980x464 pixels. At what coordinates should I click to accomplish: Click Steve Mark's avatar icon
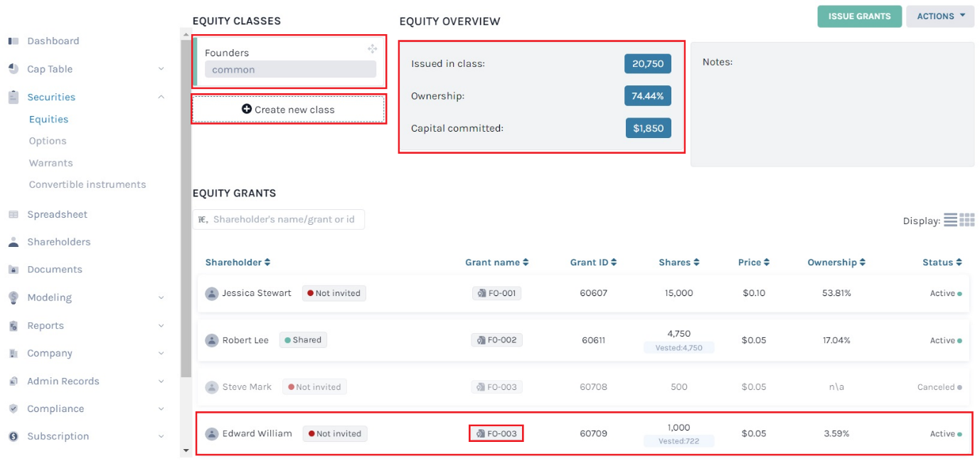pyautogui.click(x=212, y=387)
